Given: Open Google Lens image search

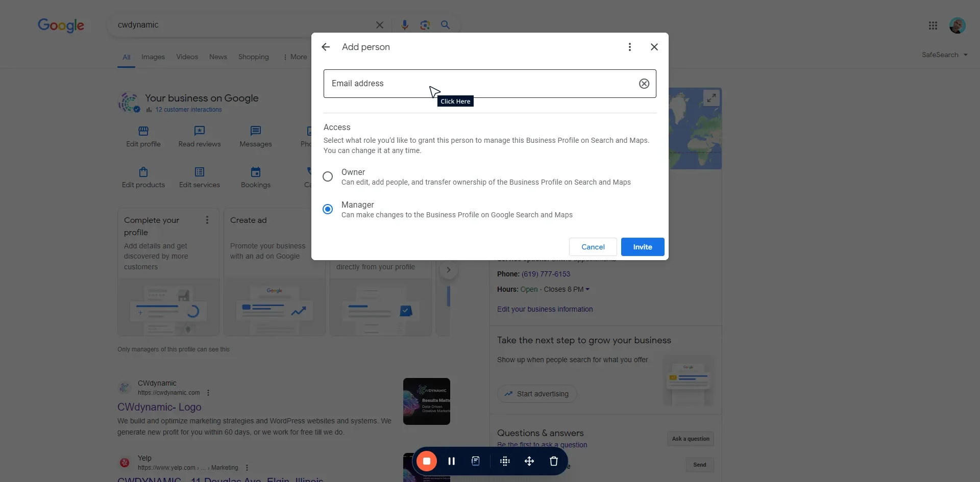Looking at the screenshot, I should (425, 25).
